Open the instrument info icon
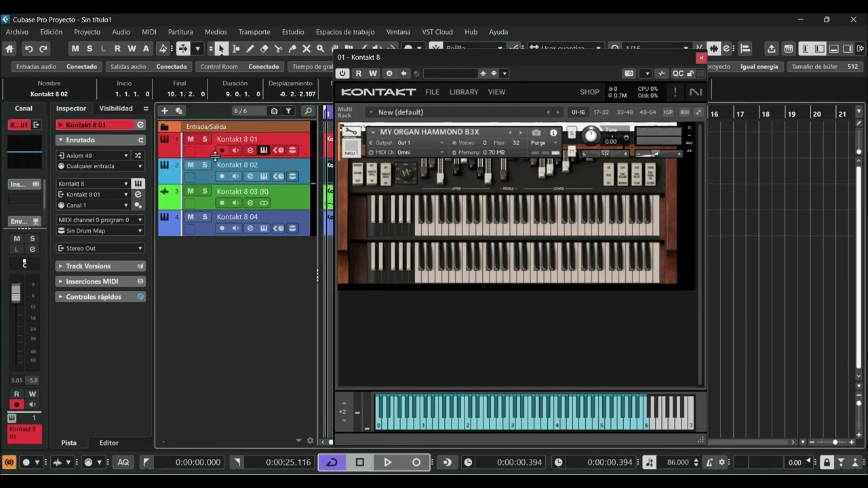Viewport: 868px width, 488px height. click(x=553, y=133)
